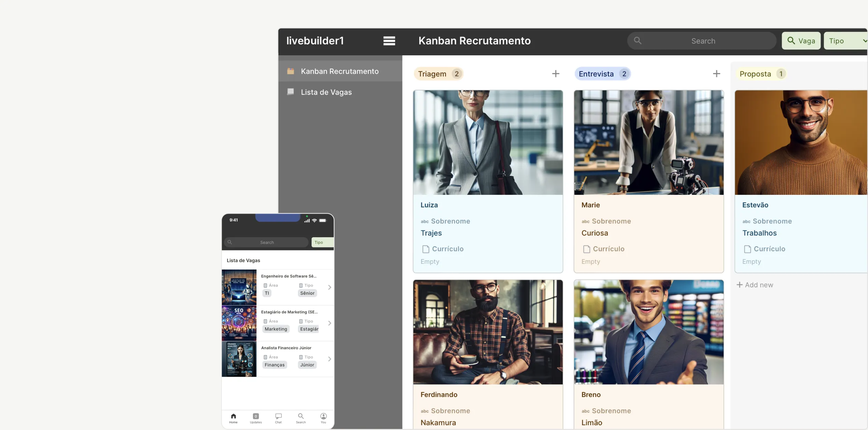Click the Finanças area tag

(x=274, y=365)
